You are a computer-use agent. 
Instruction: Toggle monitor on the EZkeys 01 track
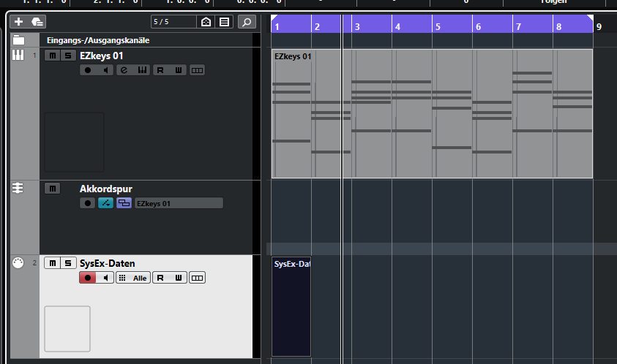105,70
